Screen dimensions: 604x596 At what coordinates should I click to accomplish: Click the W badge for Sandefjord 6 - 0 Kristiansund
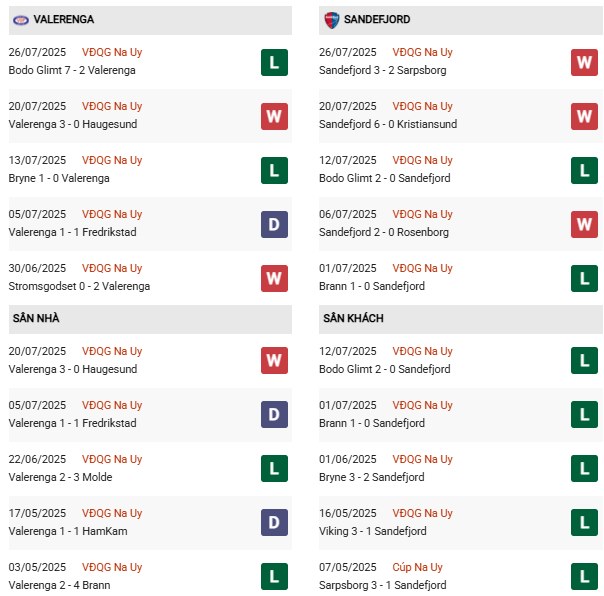pyautogui.click(x=584, y=116)
